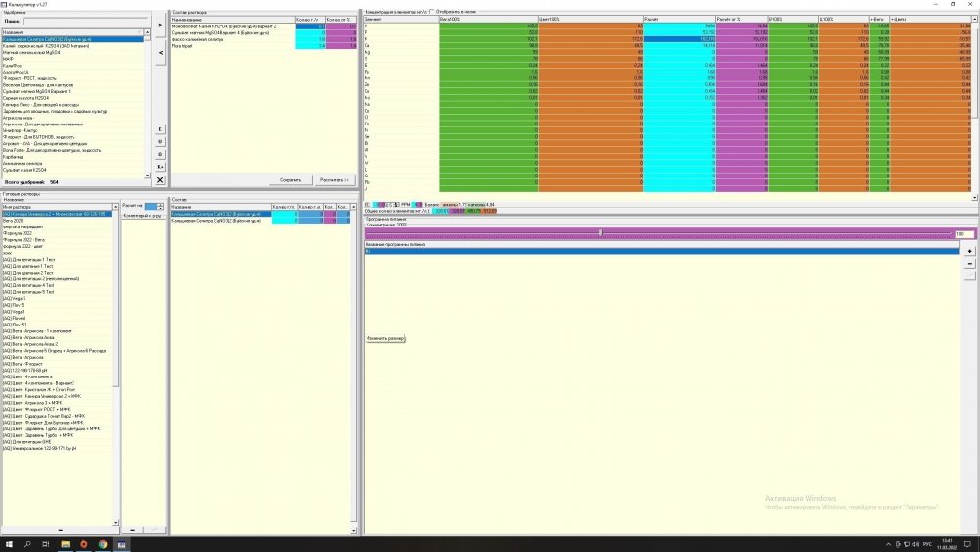The height and width of the screenshot is (552, 980).
Task: Open Windows search magnifier on the taskbar
Action: tap(27, 544)
